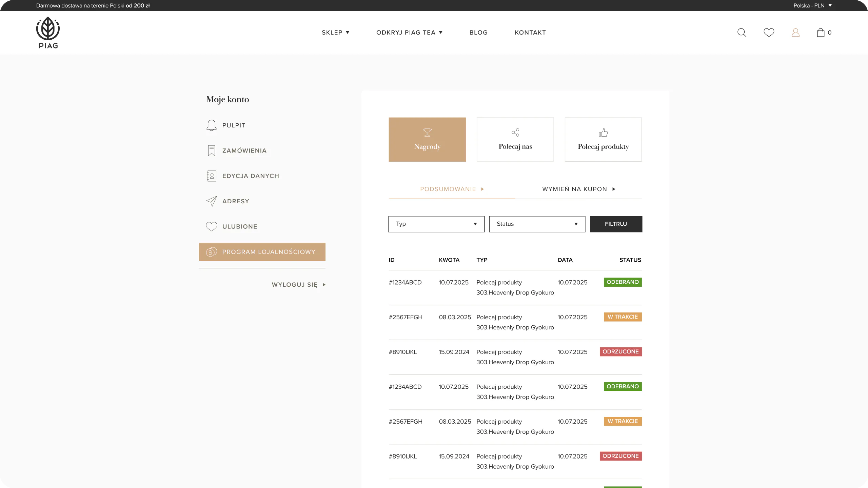
Task: Open wishlist heart icon in header
Action: [769, 33]
